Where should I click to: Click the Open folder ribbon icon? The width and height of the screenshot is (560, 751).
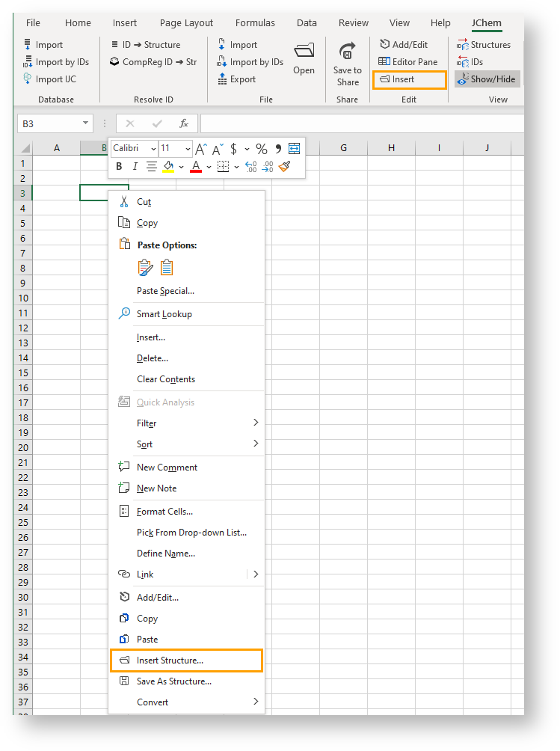[304, 58]
